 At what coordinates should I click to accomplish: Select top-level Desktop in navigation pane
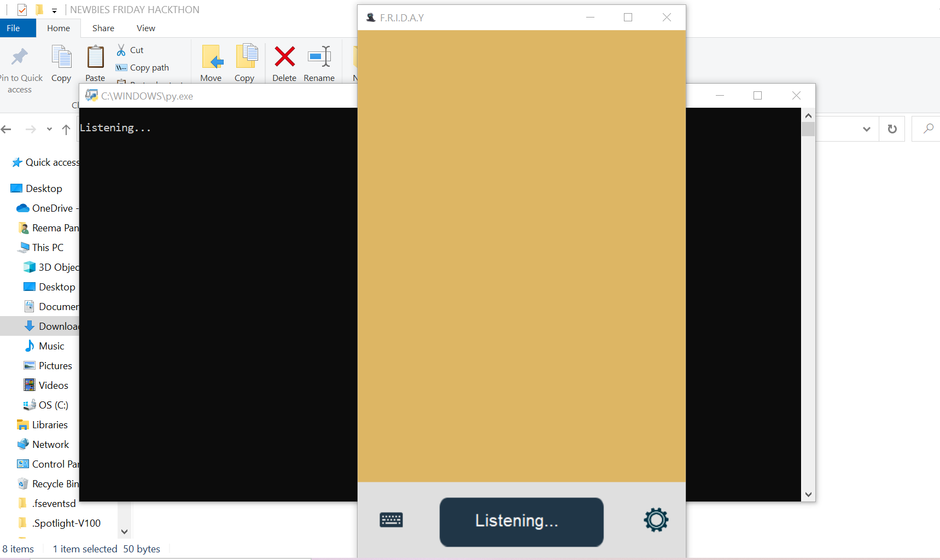pos(36,189)
